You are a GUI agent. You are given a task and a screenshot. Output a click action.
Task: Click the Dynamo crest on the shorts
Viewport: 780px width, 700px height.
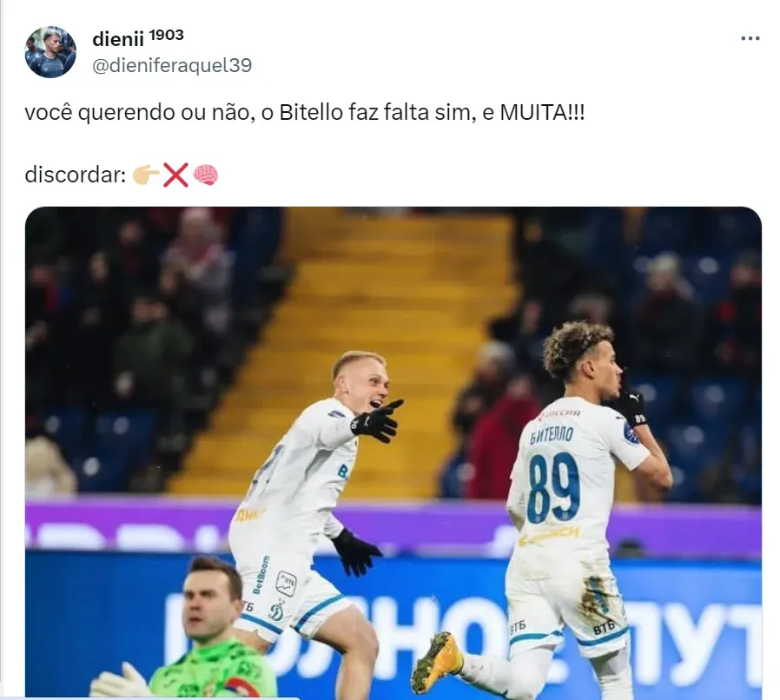click(x=276, y=611)
